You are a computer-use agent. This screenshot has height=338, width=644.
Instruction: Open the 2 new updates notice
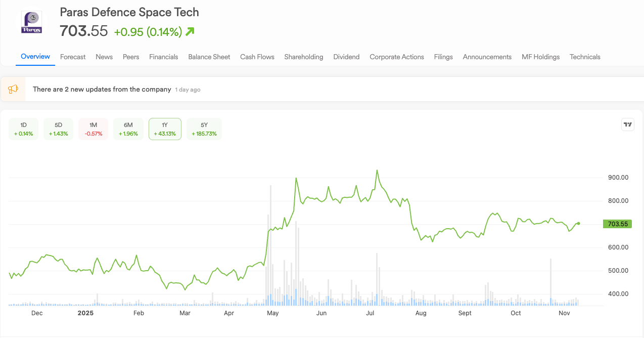pos(102,89)
